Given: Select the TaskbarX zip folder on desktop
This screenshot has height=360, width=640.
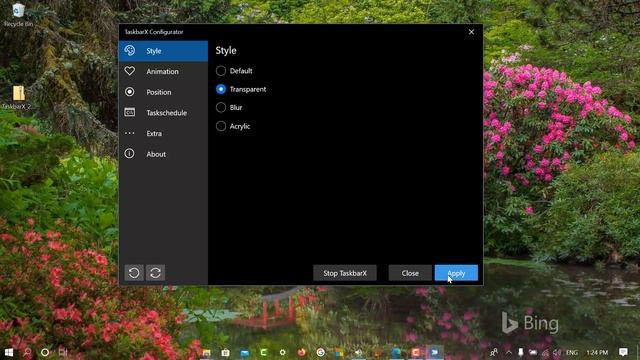Looking at the screenshot, I should tap(18, 98).
